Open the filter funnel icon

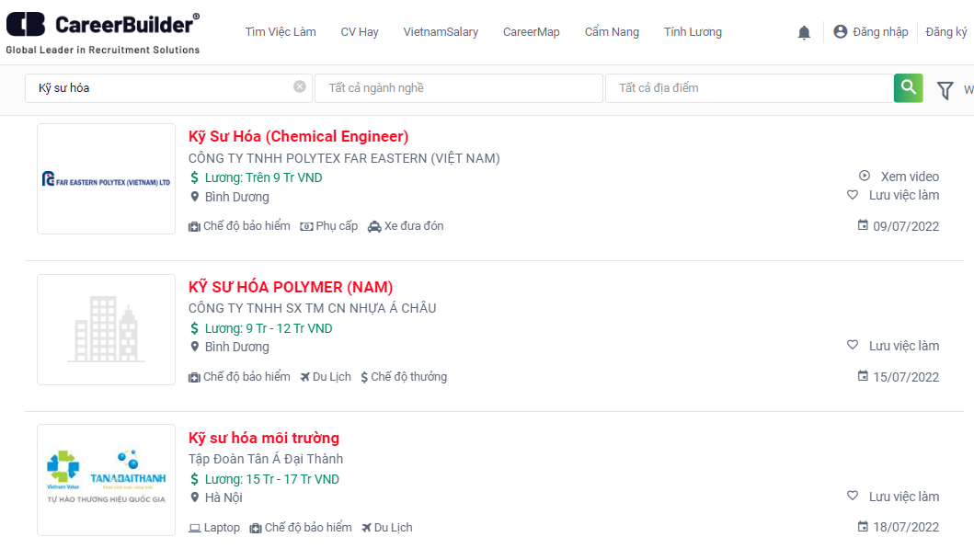pos(945,89)
